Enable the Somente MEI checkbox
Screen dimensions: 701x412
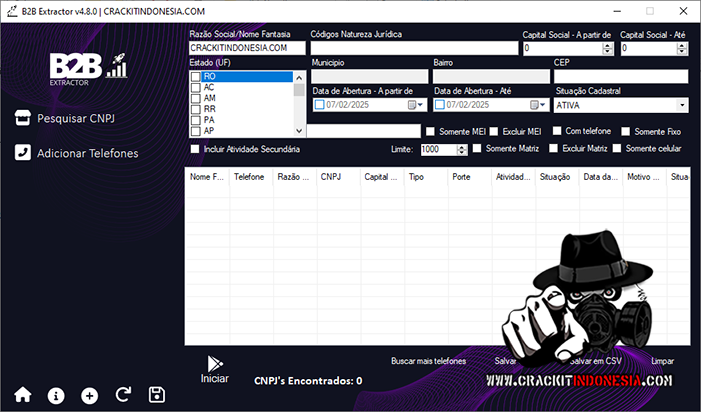pos(431,131)
